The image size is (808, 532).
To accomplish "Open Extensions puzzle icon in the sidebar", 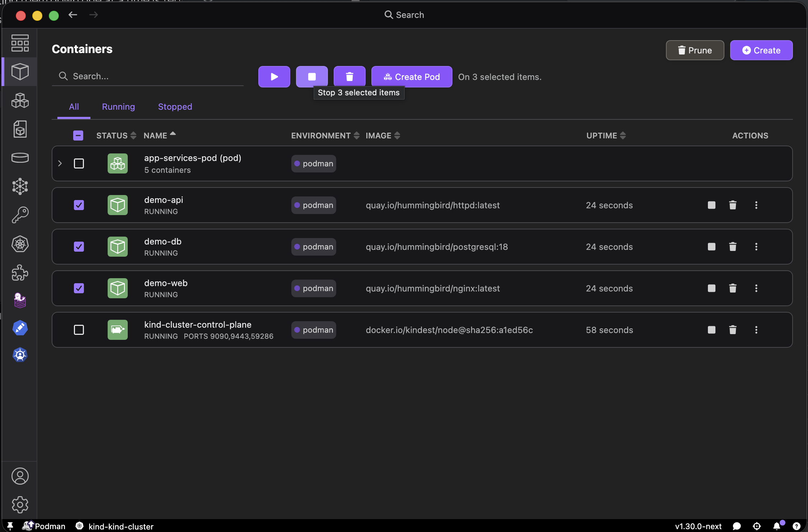I will [x=20, y=272].
